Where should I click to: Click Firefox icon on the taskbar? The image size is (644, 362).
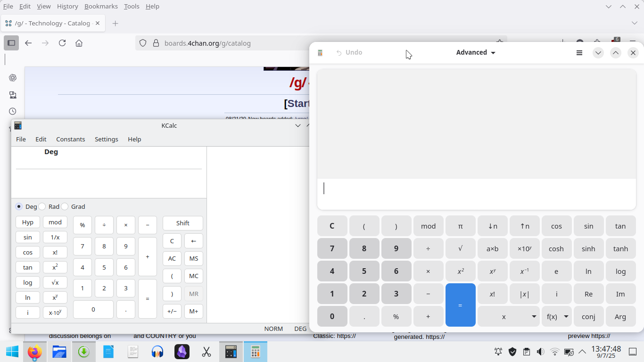pyautogui.click(x=34, y=352)
